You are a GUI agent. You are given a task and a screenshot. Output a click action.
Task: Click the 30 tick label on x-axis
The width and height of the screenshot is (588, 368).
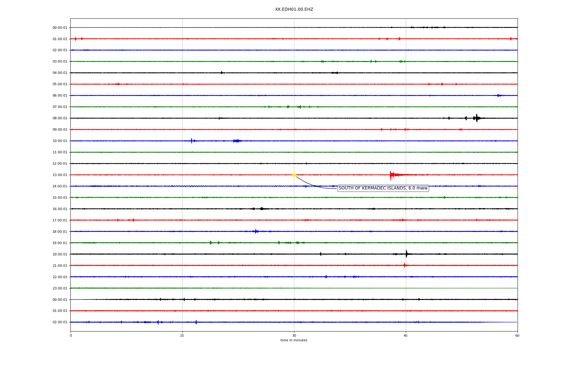click(294, 335)
